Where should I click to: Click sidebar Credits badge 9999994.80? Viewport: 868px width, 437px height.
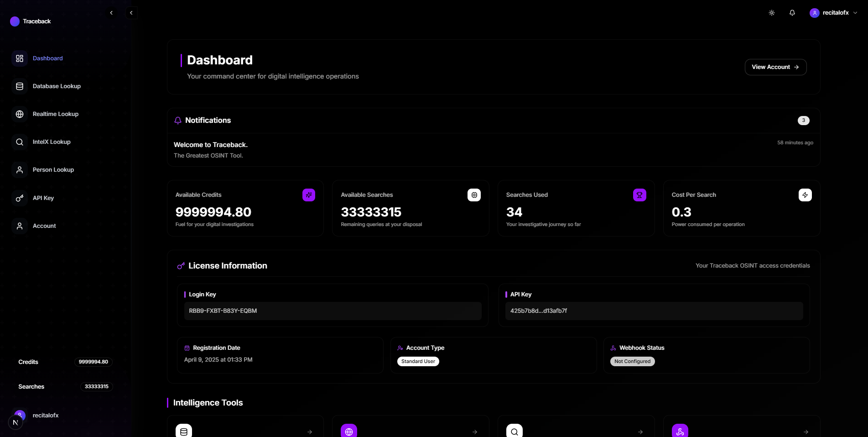point(94,362)
